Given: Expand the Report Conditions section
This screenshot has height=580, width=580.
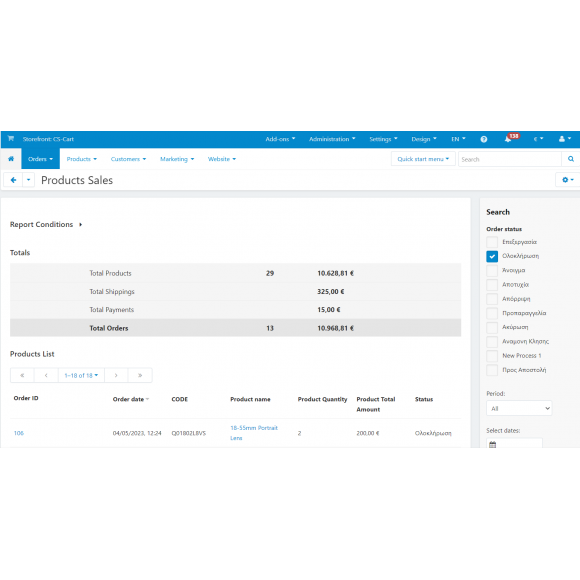Looking at the screenshot, I should (x=46, y=225).
